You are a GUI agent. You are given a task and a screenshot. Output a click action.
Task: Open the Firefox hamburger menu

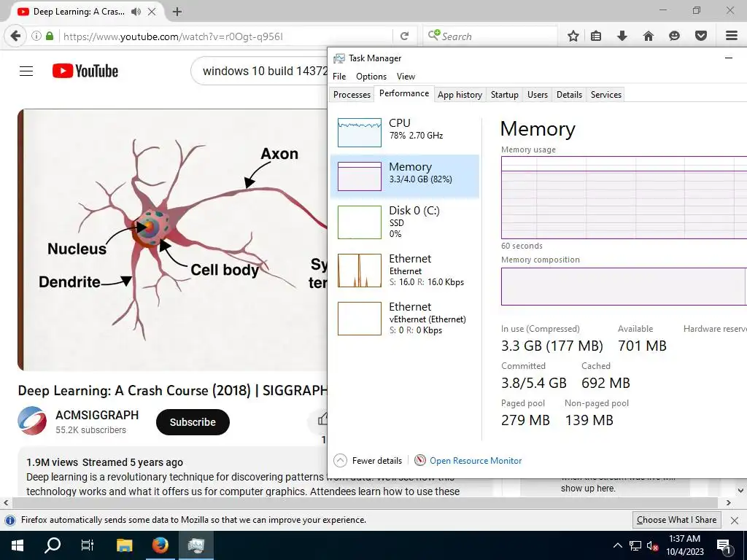click(732, 36)
